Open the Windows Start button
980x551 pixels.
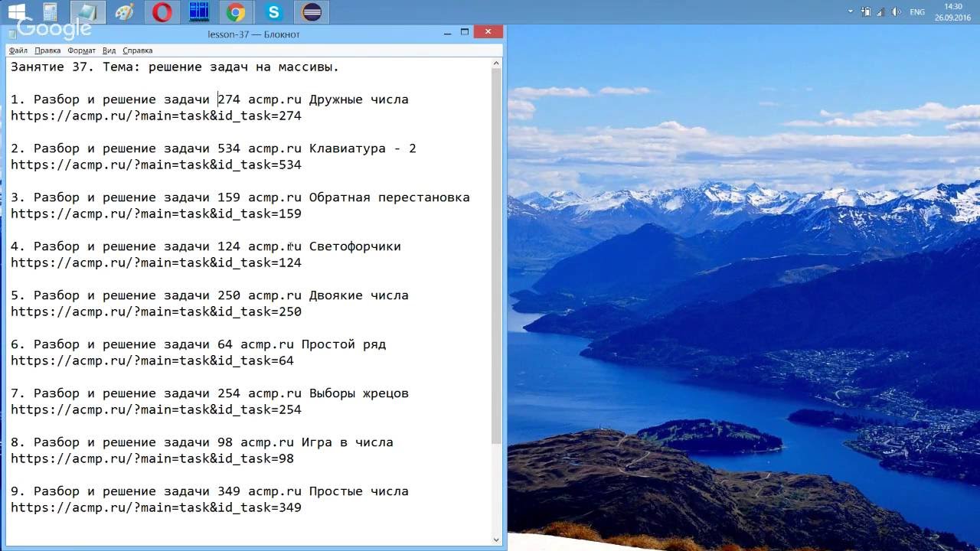click(x=16, y=11)
